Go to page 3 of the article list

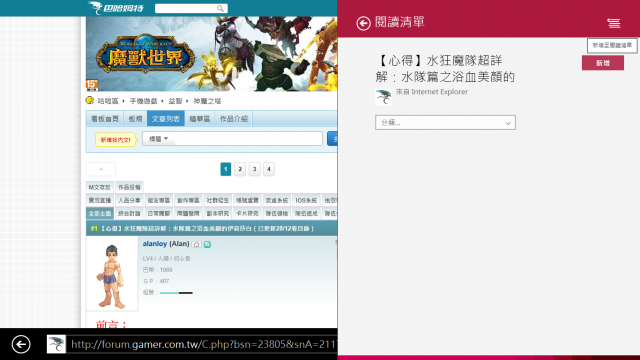(x=254, y=169)
